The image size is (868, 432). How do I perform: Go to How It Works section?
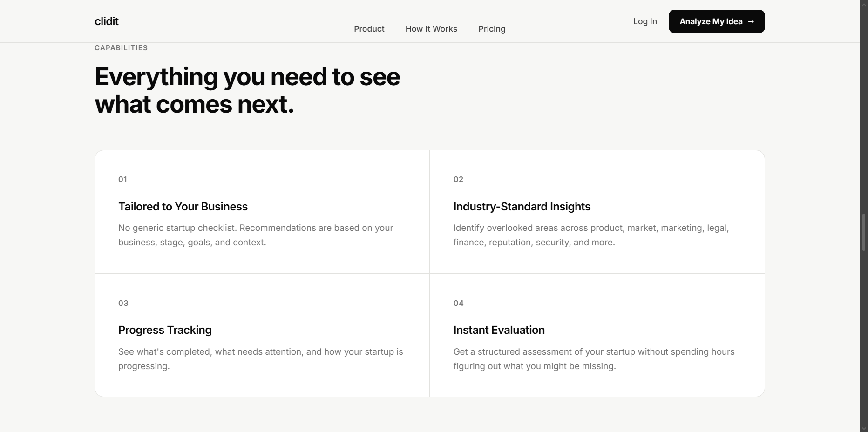pyautogui.click(x=431, y=29)
